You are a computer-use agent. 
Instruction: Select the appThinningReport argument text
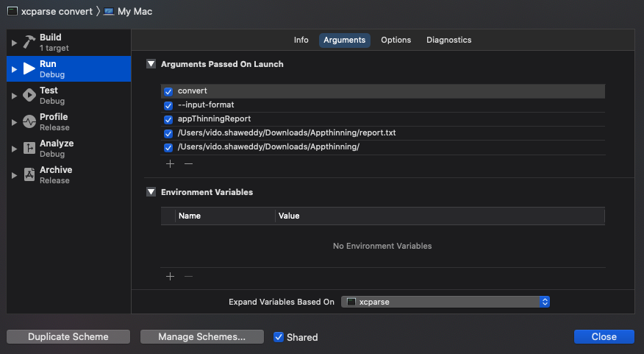pyautogui.click(x=214, y=118)
